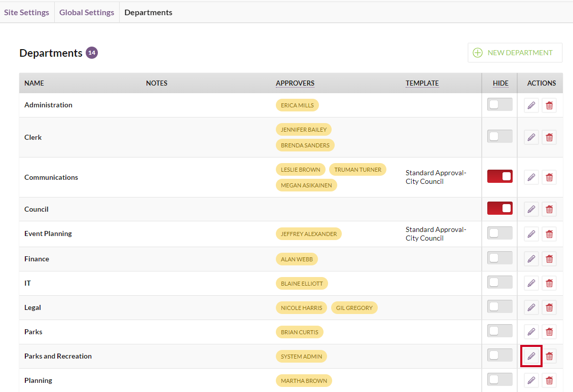Screen dimensions: 573x392
Task: Edit the Finance department
Action: [531, 259]
